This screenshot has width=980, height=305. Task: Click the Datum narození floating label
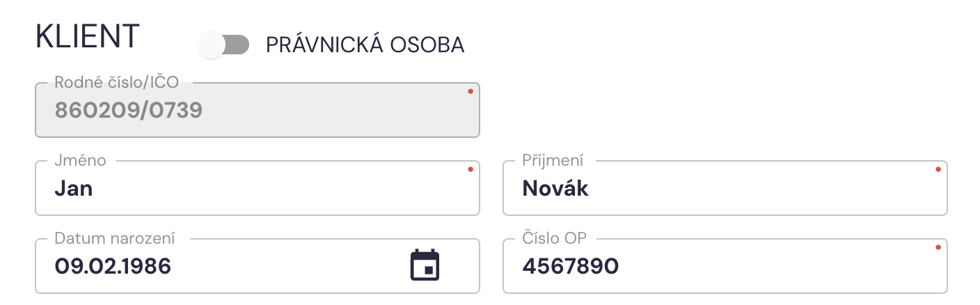coord(115,238)
